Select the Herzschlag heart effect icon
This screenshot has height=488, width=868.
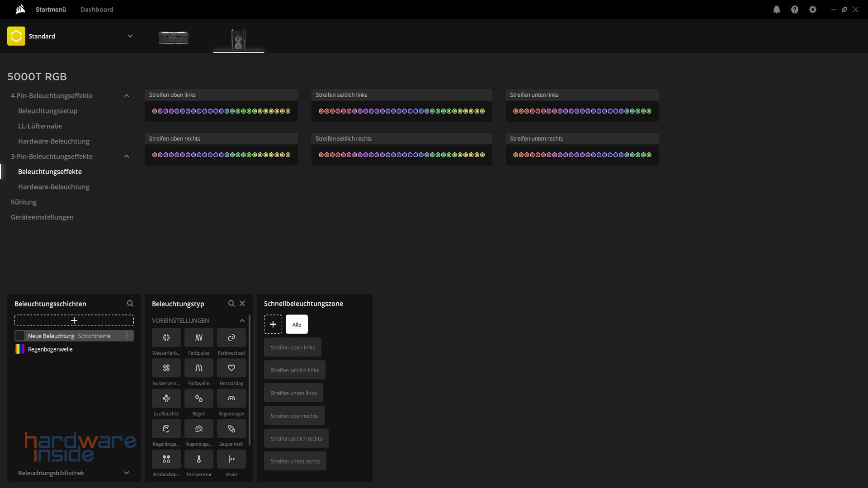click(231, 368)
